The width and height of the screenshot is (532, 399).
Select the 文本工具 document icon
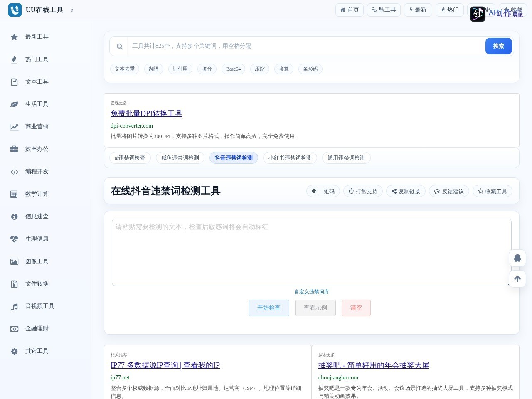point(14,82)
